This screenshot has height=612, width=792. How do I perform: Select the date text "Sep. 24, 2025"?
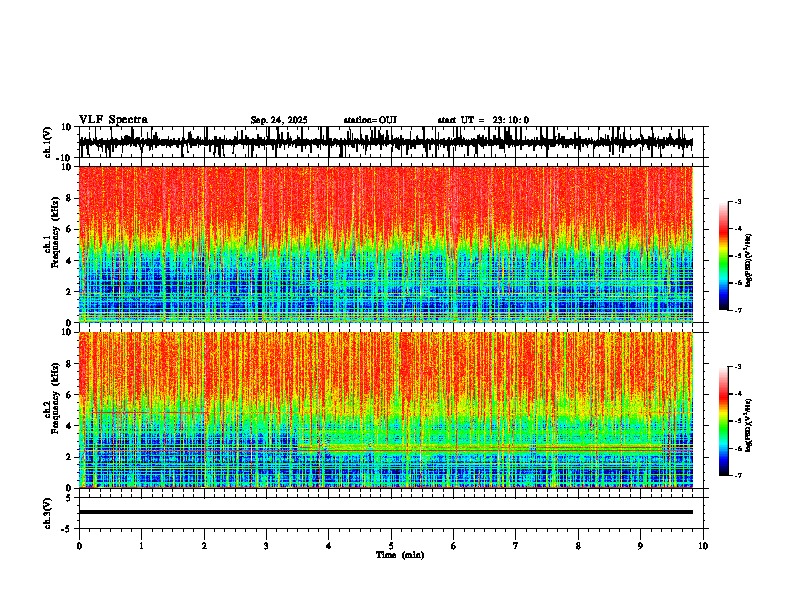[279, 120]
